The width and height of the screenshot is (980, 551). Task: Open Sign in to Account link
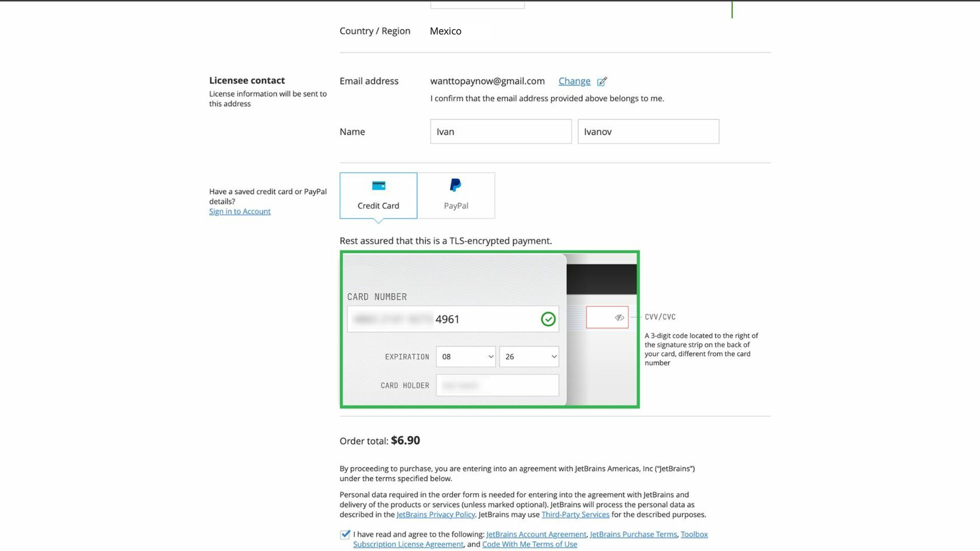pos(240,212)
